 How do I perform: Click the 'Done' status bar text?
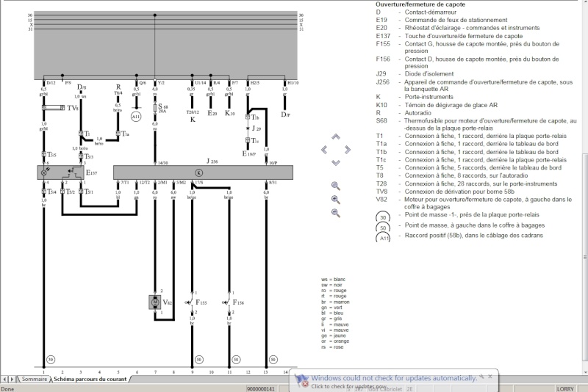tap(7, 389)
